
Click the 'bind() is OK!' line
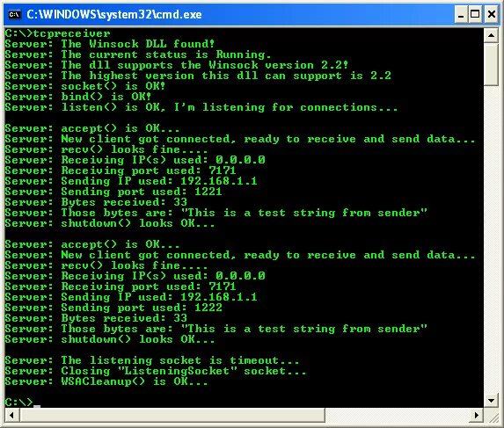pos(78,97)
